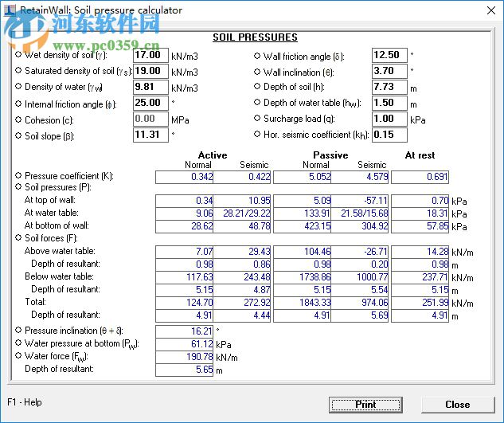
Task: Click the seismic total value 272.92
Action: coord(242,303)
